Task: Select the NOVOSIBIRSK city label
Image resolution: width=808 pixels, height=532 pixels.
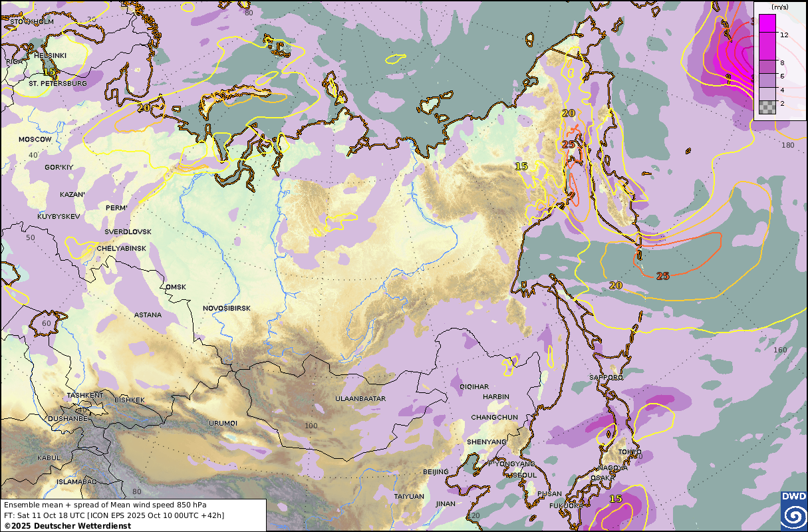Action: coord(227,309)
